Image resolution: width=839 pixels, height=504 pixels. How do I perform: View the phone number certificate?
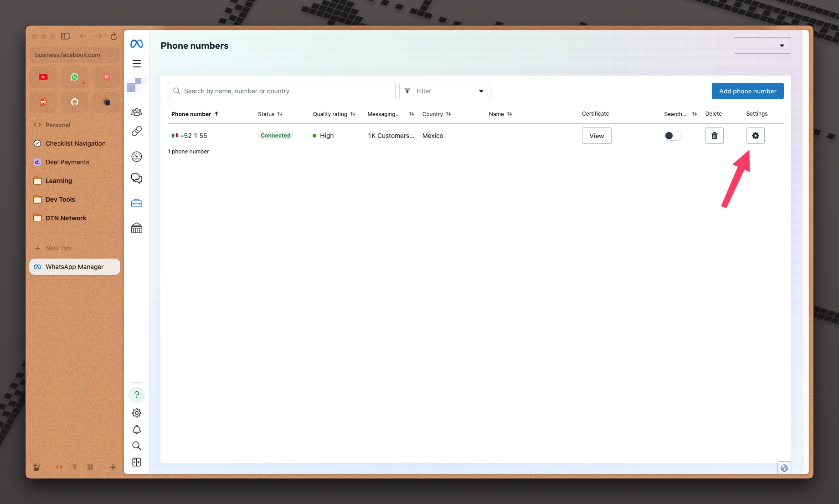tap(596, 136)
